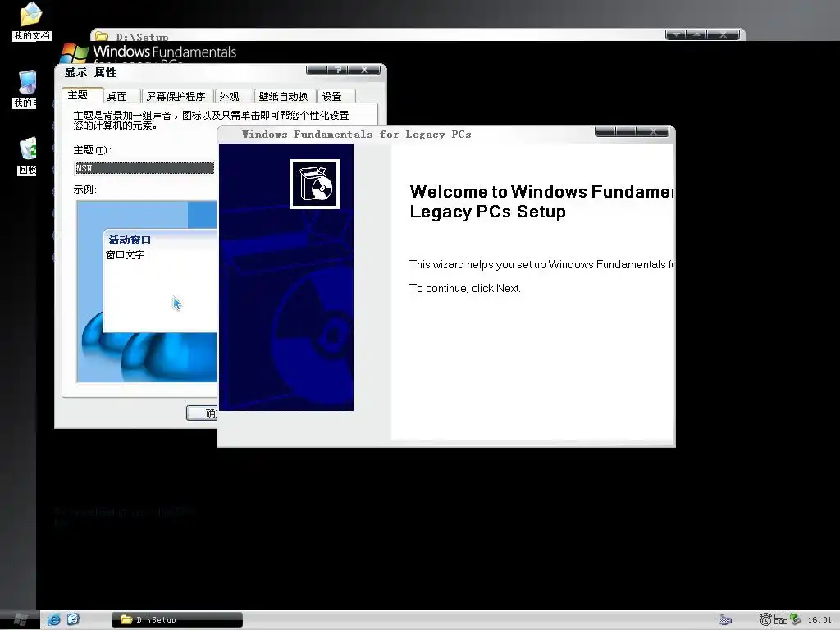Image resolution: width=840 pixels, height=630 pixels.
Task: Click the 活动窗口 title in preview
Action: pyautogui.click(x=130, y=240)
